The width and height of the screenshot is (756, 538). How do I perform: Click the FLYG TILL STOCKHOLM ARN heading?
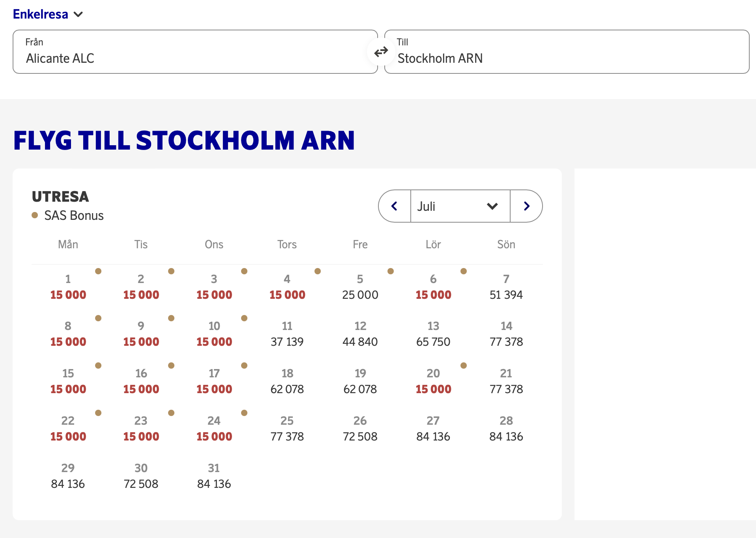183,140
